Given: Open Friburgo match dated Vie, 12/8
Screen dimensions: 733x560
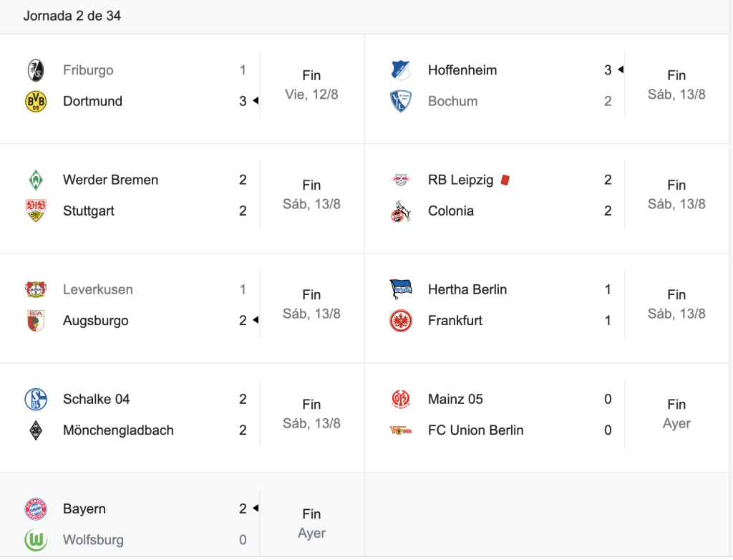Looking at the screenshot, I should [183, 86].
